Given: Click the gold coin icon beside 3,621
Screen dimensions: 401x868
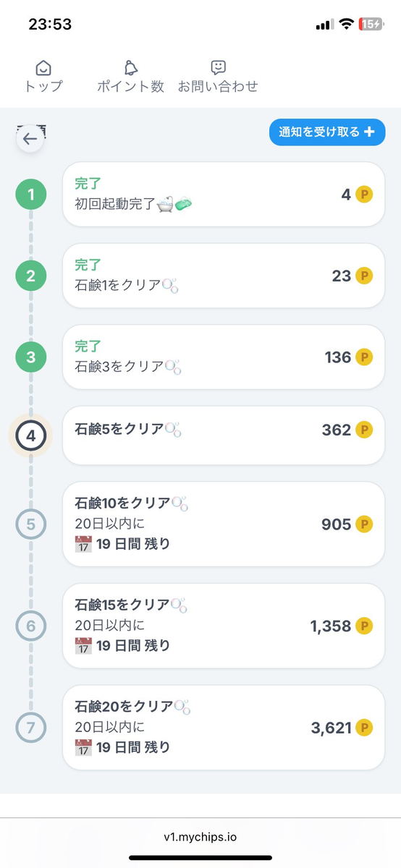Looking at the screenshot, I should coord(364,728).
